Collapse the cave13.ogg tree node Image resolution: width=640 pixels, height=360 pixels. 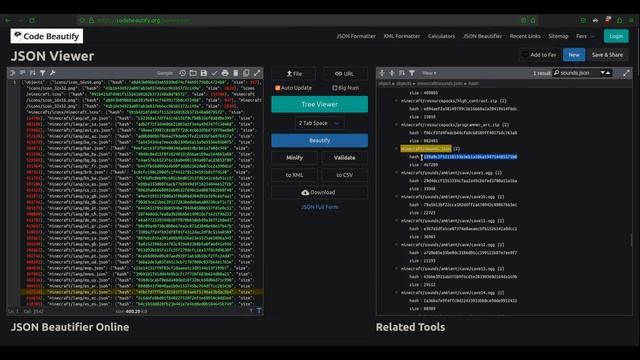[396, 269]
